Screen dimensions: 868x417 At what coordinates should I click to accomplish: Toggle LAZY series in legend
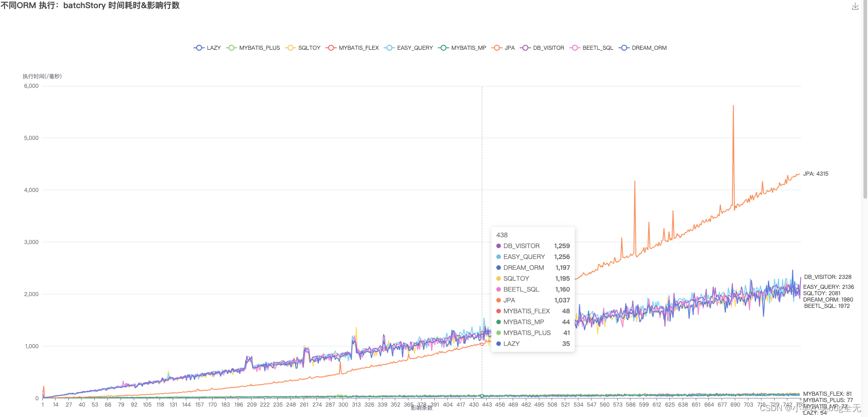(x=207, y=48)
